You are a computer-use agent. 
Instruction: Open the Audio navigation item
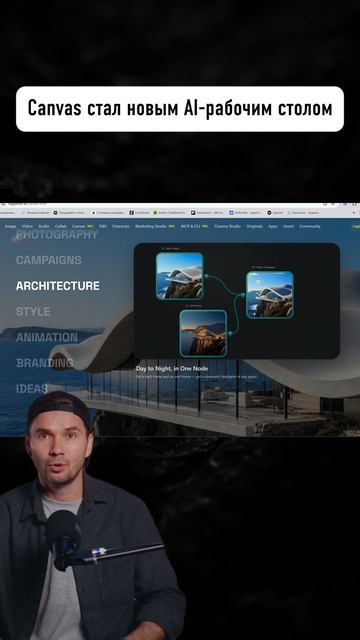click(44, 226)
